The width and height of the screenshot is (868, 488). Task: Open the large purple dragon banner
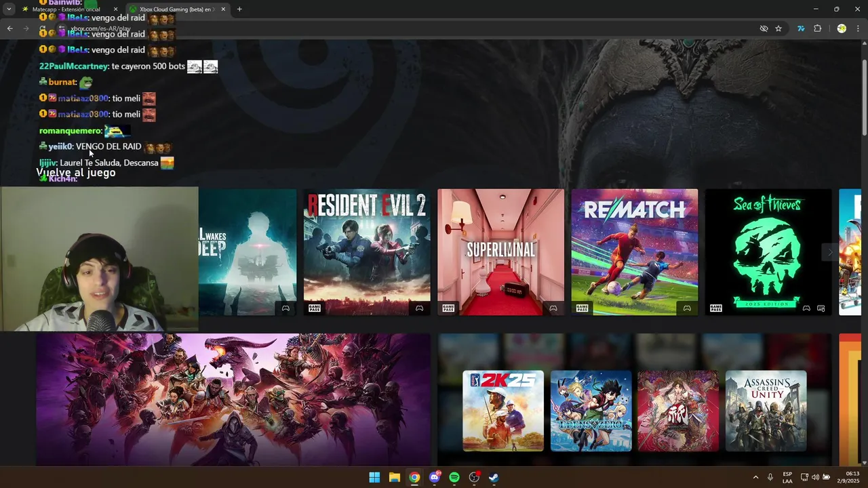[233, 399]
